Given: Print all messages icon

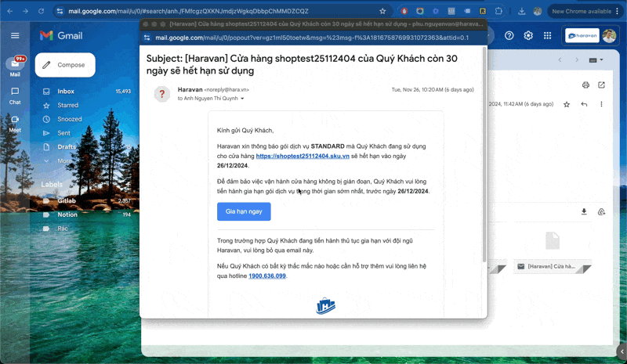Looking at the screenshot, I should tap(585, 85).
